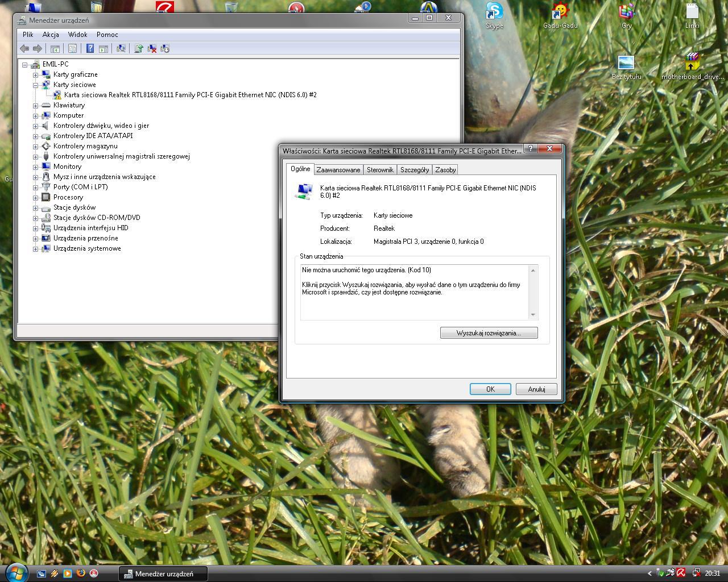Screen dimensions: 728x582
Task: Click Safely Remove Hardware tray icon
Action: tap(660, 573)
